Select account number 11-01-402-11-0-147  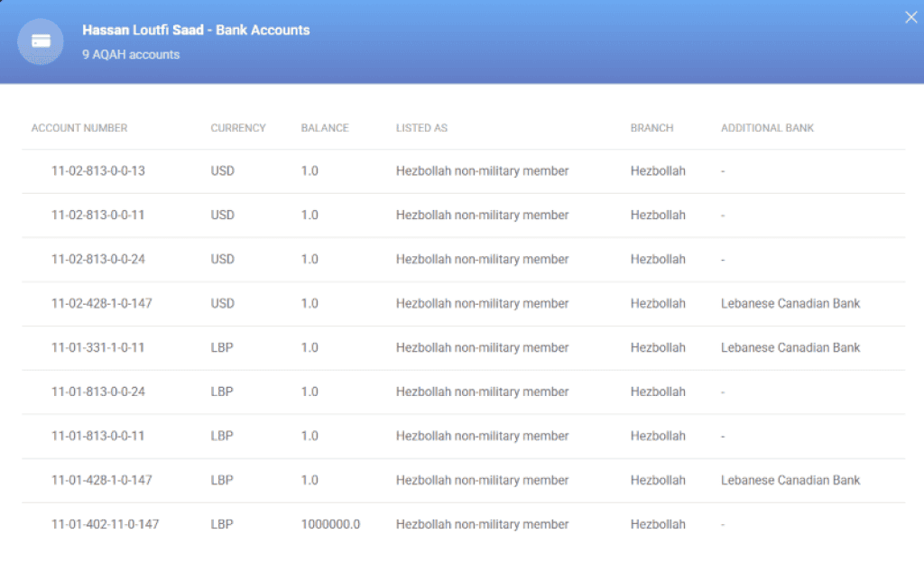pos(105,525)
